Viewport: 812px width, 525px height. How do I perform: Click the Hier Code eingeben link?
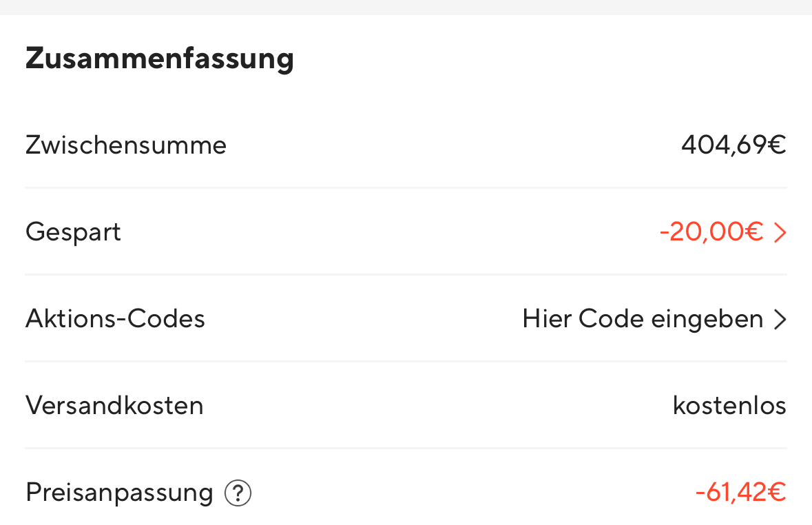pyautogui.click(x=642, y=319)
